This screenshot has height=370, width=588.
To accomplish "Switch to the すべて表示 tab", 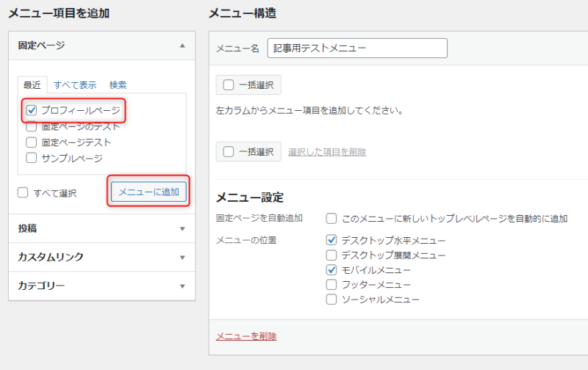I will point(75,85).
